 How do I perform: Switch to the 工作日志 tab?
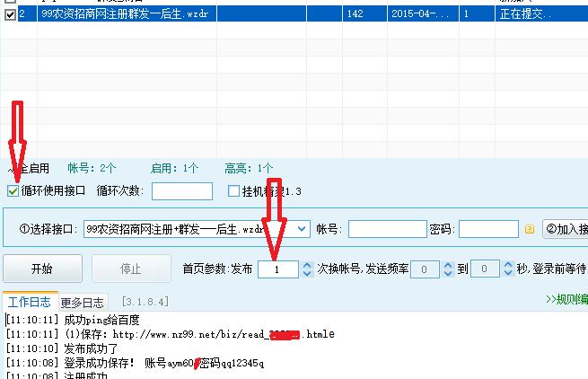click(x=30, y=302)
